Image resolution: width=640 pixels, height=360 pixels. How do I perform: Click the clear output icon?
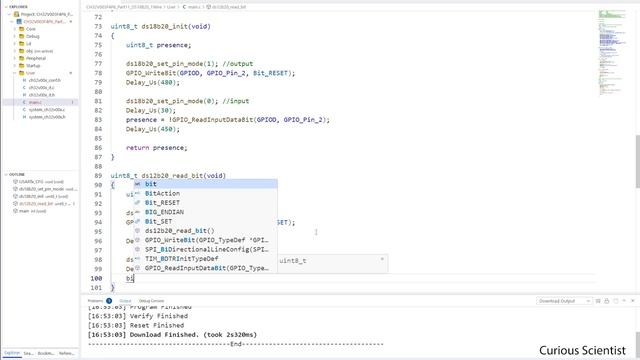pyautogui.click(x=598, y=301)
